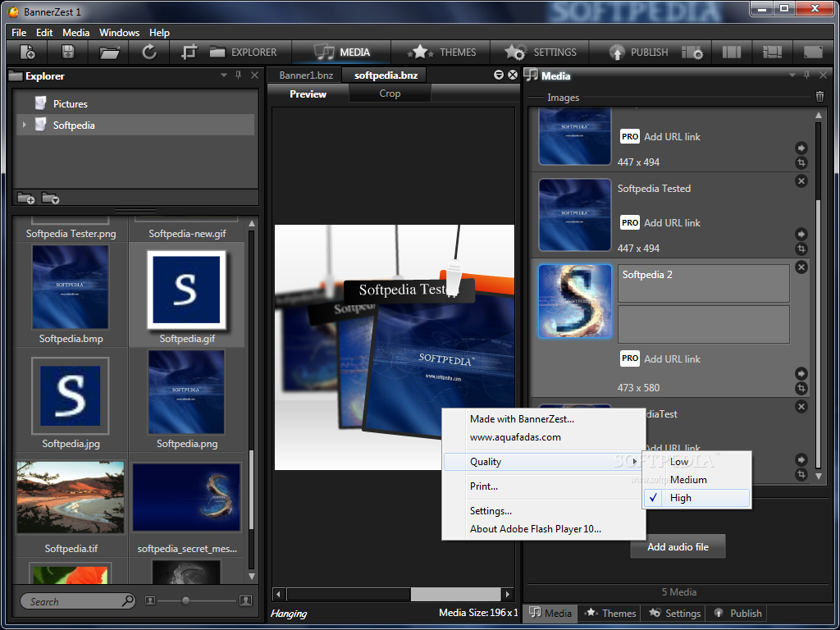Switch to the bottom Themes tab
Image resolution: width=840 pixels, height=630 pixels.
click(610, 614)
